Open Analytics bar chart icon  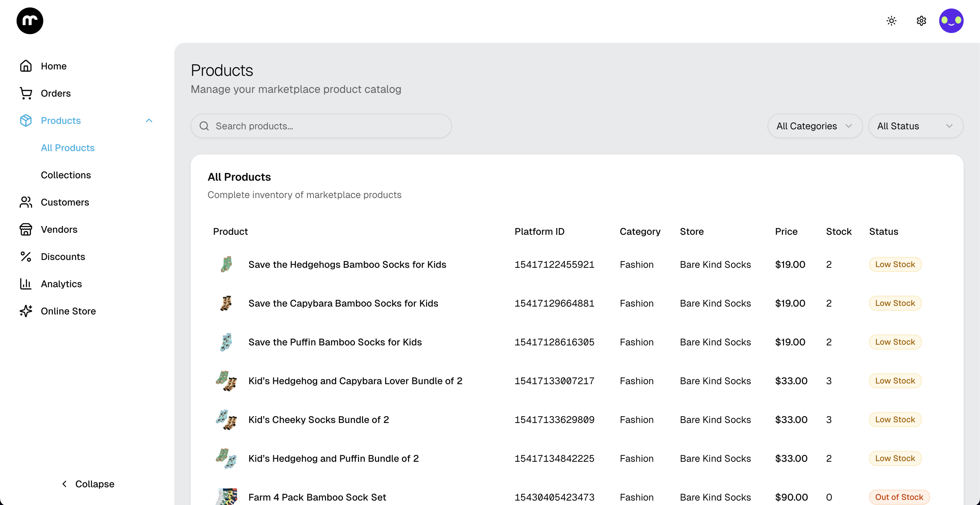pos(26,284)
